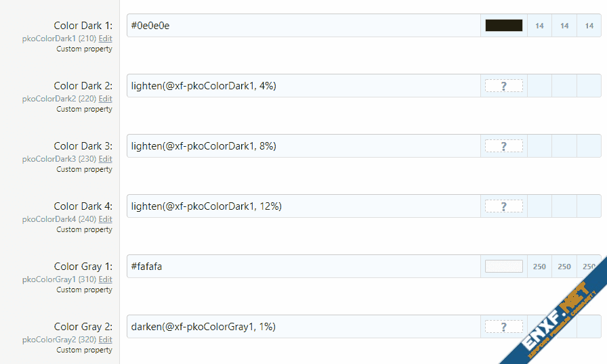Click into the Color Dark 3 value field
The height and width of the screenshot is (364, 607).
pyautogui.click(x=303, y=146)
